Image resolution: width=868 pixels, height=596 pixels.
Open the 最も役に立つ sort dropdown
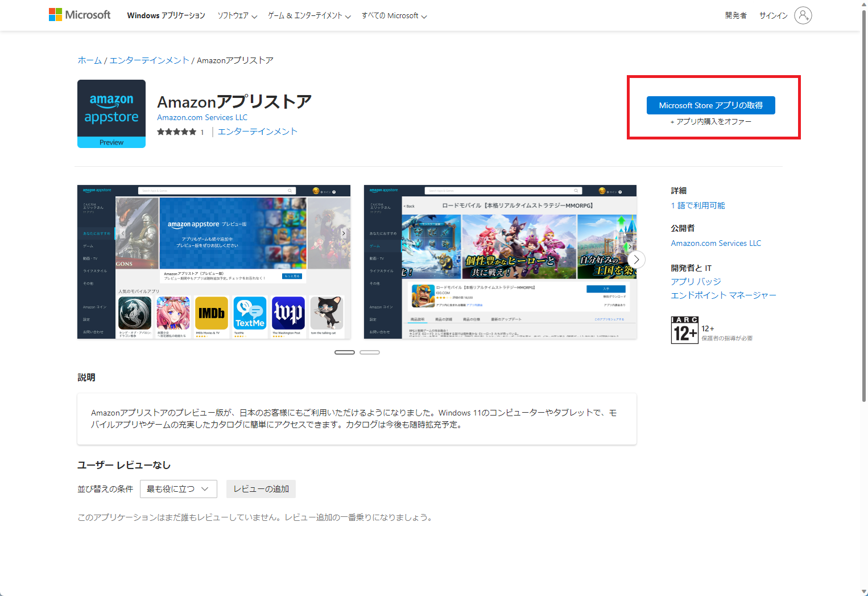[179, 489]
